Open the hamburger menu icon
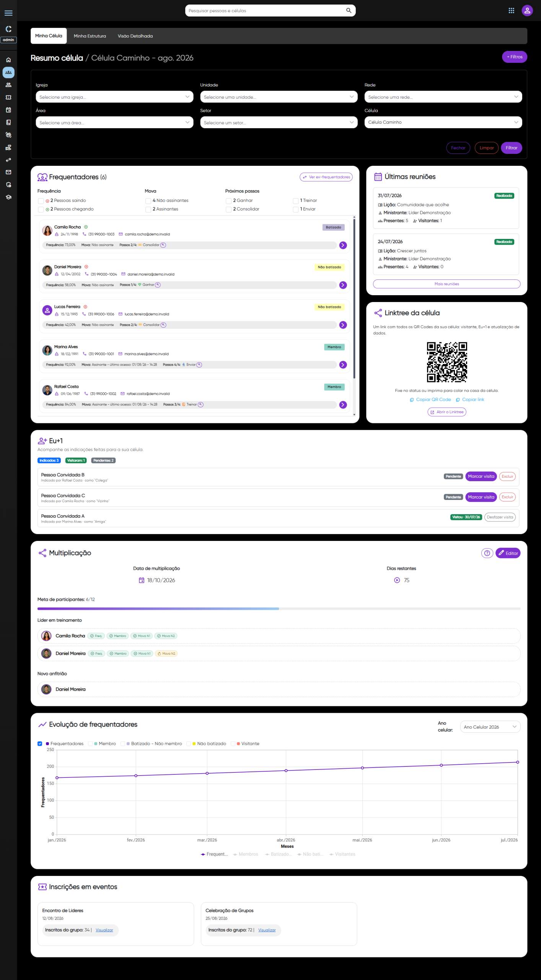 click(8, 13)
